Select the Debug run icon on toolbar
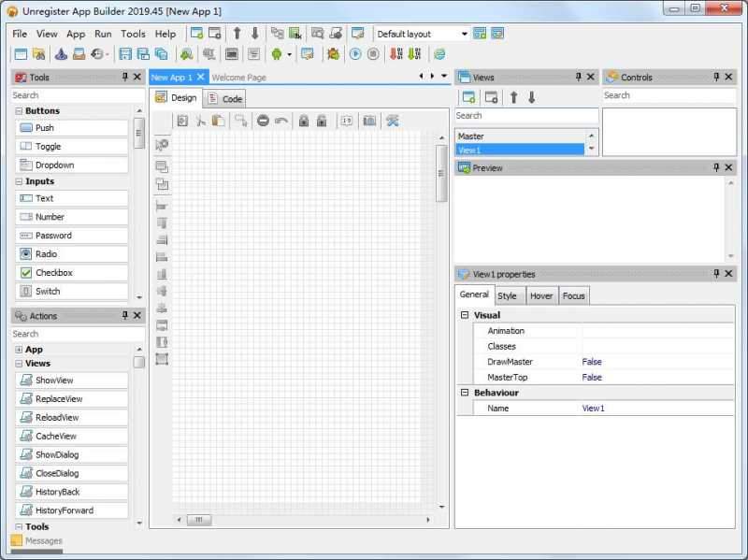 point(333,53)
